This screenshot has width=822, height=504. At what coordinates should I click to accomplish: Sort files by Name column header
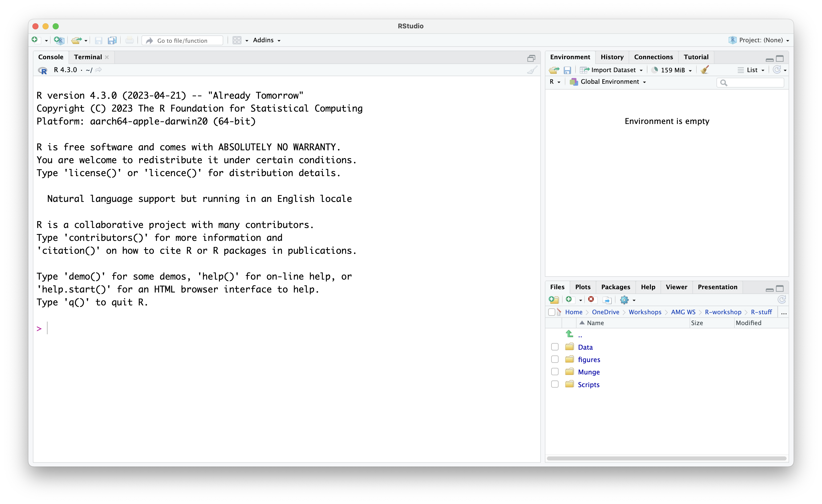point(633,323)
